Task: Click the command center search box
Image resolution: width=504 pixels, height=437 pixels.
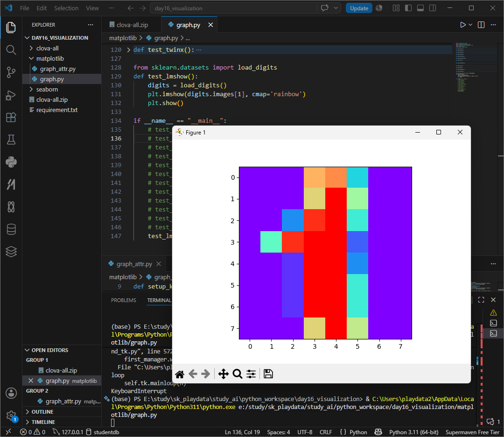Action: [234, 8]
